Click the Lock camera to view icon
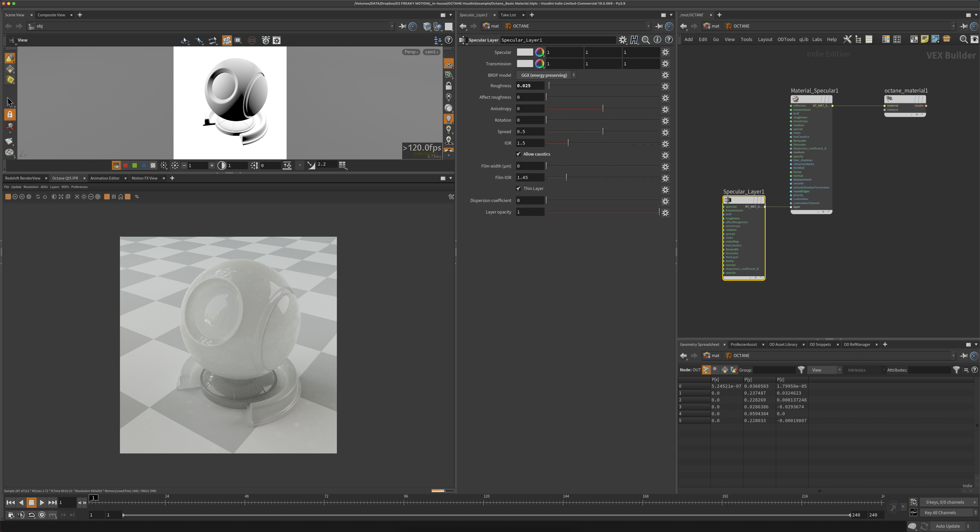 click(449, 85)
